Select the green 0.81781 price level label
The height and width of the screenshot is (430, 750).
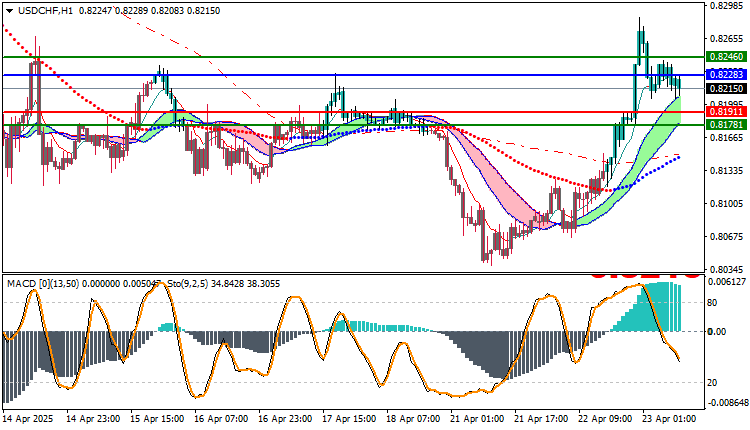[x=727, y=125]
